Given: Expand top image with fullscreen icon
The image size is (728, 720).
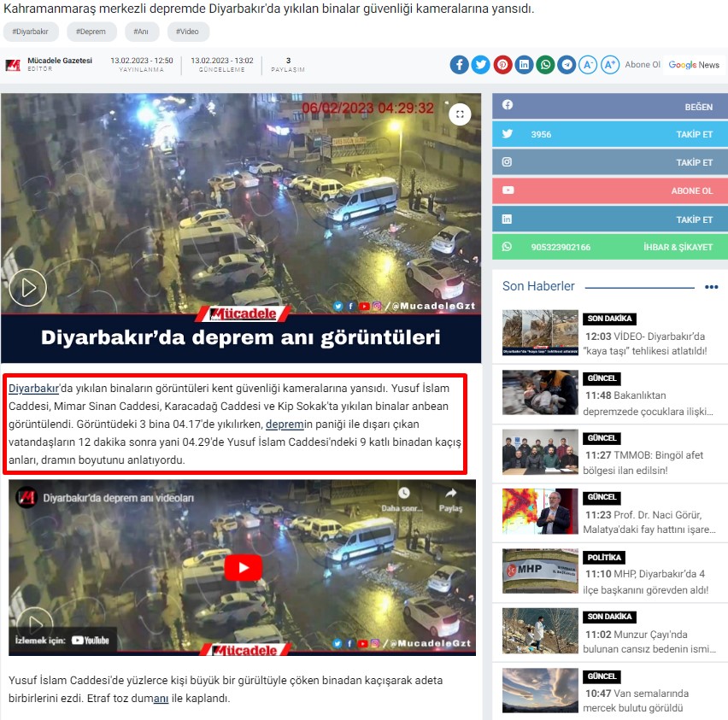Looking at the screenshot, I should pos(460,114).
